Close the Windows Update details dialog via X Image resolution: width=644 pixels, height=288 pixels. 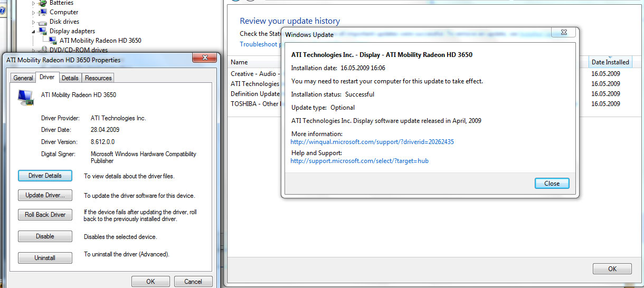click(563, 33)
